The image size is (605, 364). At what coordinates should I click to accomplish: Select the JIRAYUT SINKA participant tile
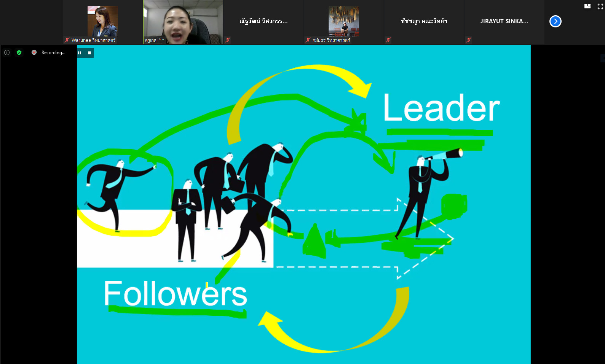[504, 22]
